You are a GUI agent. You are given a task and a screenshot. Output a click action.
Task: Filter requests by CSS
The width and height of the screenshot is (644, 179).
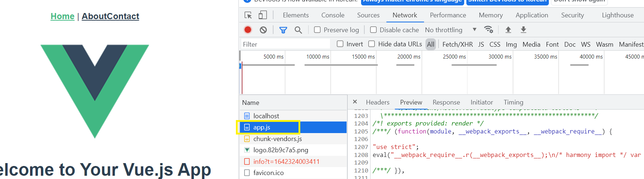tap(495, 44)
